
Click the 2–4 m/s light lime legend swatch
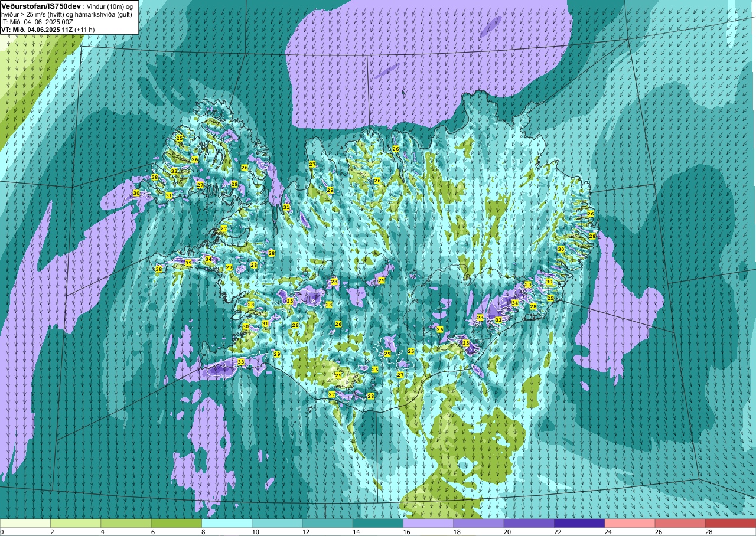[x=76, y=523]
